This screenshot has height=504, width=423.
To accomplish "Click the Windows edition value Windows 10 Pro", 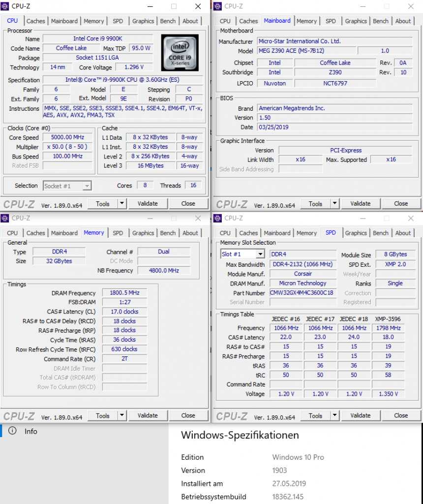I will click(298, 457).
